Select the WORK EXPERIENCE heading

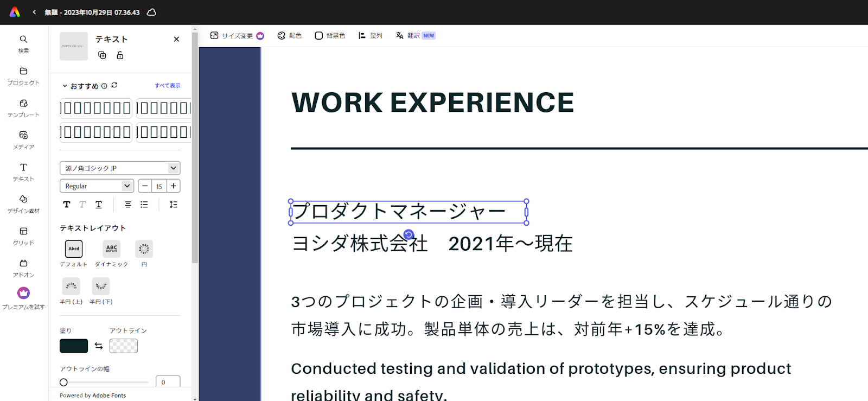coord(432,102)
